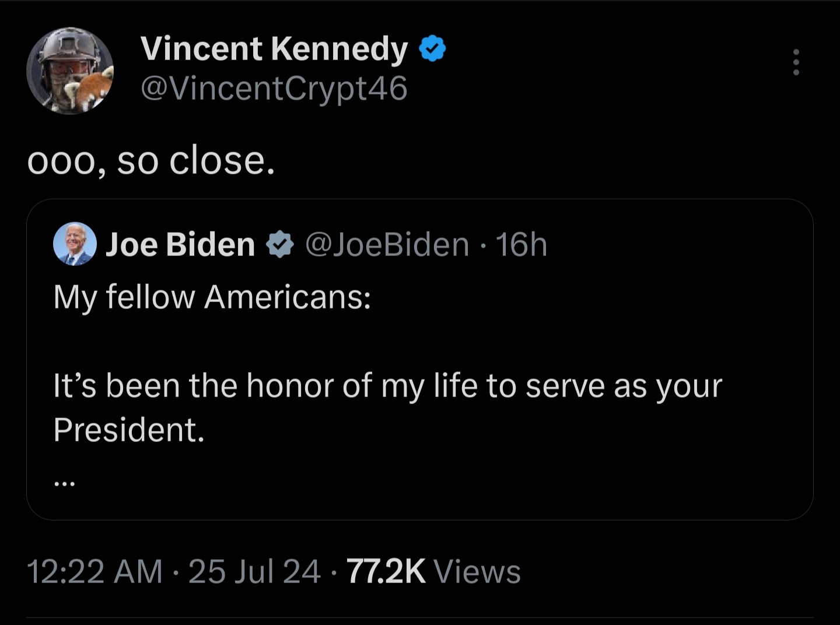The width and height of the screenshot is (840, 625).
Task: Click the @JoeBiden handle
Action: point(387,244)
